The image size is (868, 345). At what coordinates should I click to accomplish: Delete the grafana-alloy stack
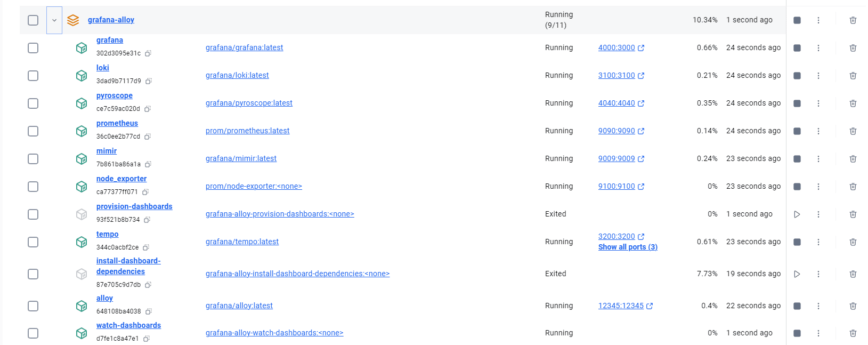853,20
